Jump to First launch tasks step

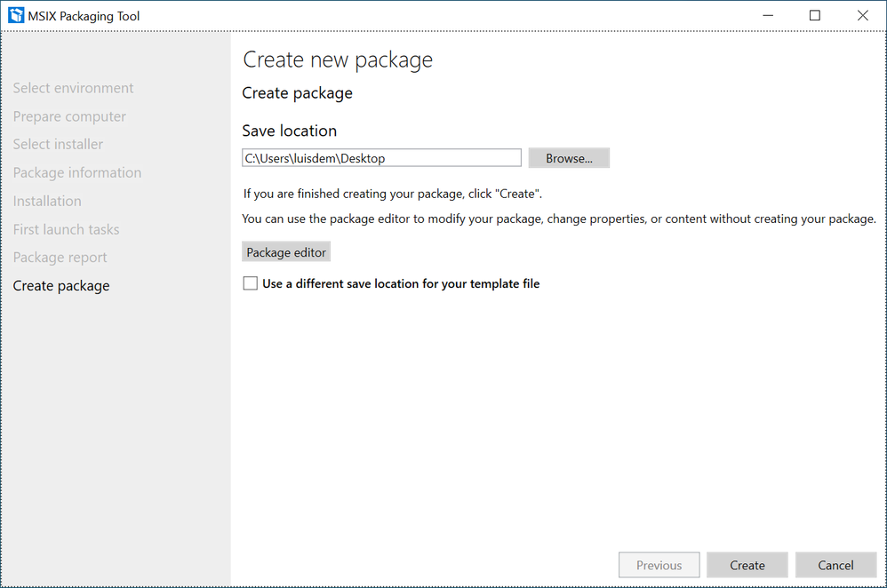(66, 229)
